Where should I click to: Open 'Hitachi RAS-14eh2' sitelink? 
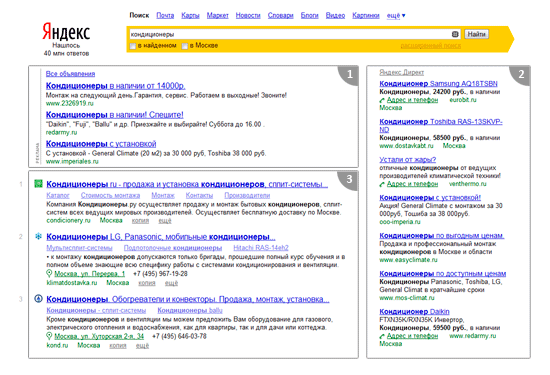[261, 248]
